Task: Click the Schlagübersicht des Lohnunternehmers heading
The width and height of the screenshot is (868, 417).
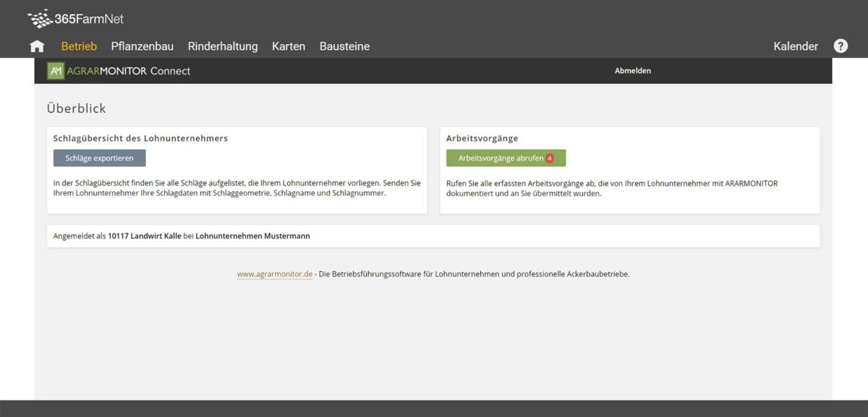Action: pyautogui.click(x=141, y=138)
